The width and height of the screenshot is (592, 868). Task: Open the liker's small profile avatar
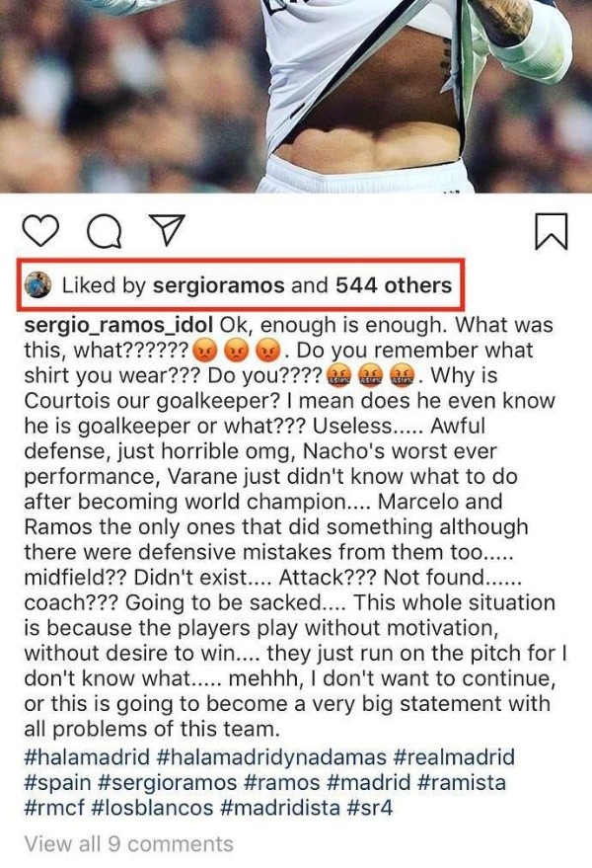click(x=39, y=286)
